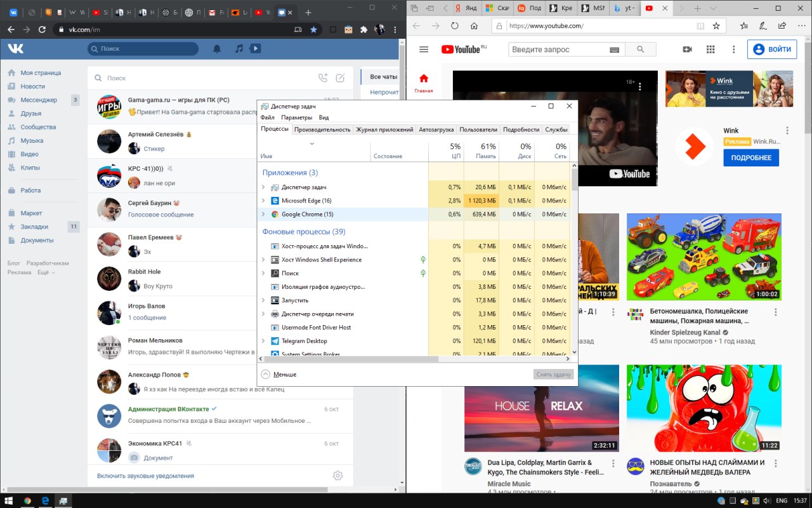
Task: Click the VK logo in header
Action: (x=16, y=49)
